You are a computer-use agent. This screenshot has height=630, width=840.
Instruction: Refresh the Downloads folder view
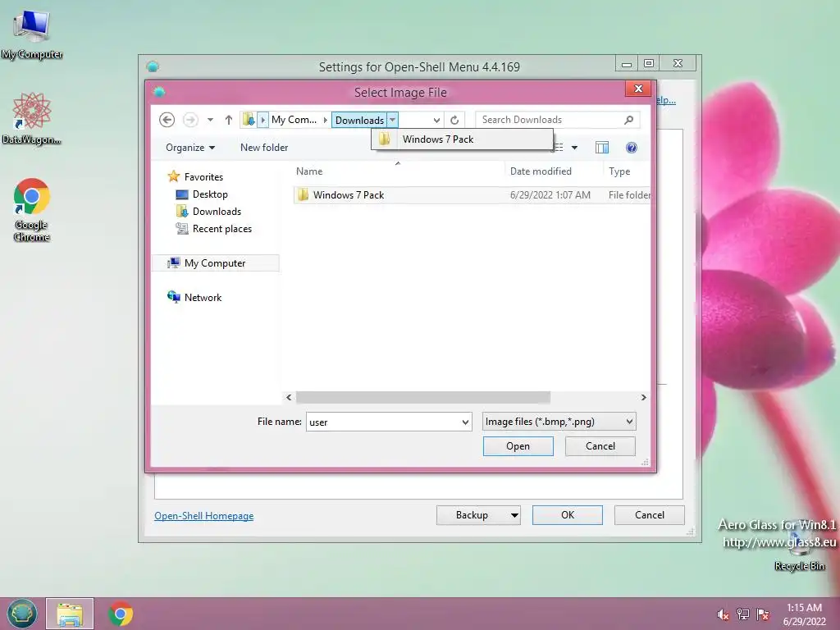click(x=454, y=120)
